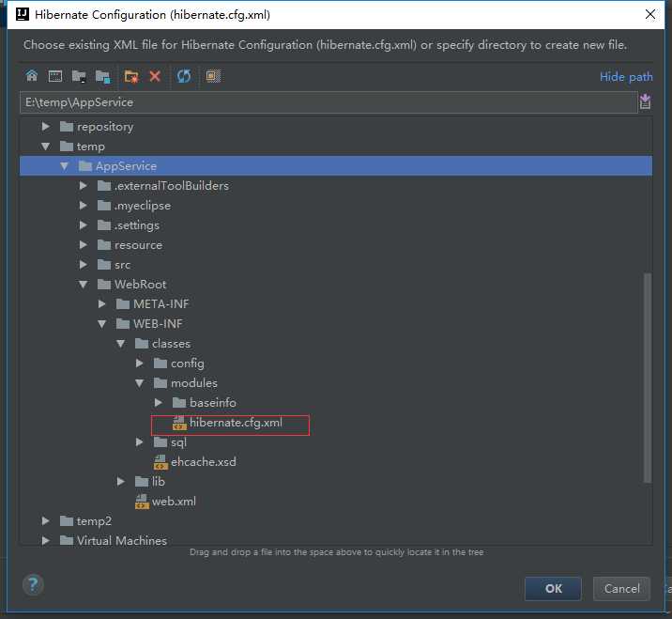Expand the META-INF folder
The image size is (672, 619).
click(102, 304)
